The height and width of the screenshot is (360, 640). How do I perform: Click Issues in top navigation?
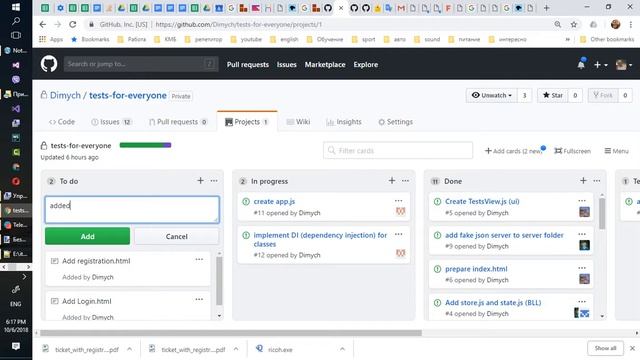[287, 64]
